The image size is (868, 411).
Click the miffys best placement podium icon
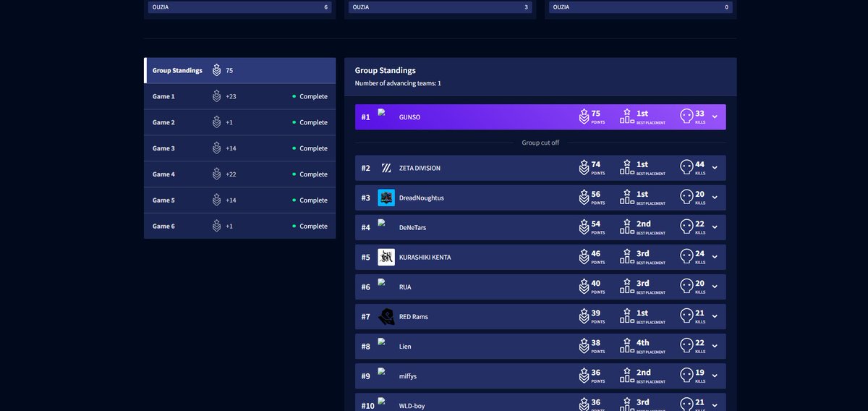[x=627, y=376]
